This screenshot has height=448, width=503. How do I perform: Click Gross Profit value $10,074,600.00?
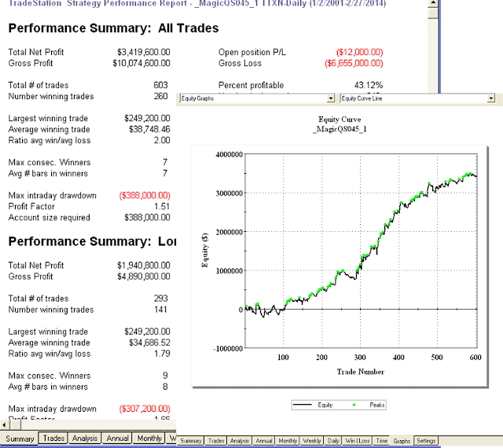tap(141, 63)
